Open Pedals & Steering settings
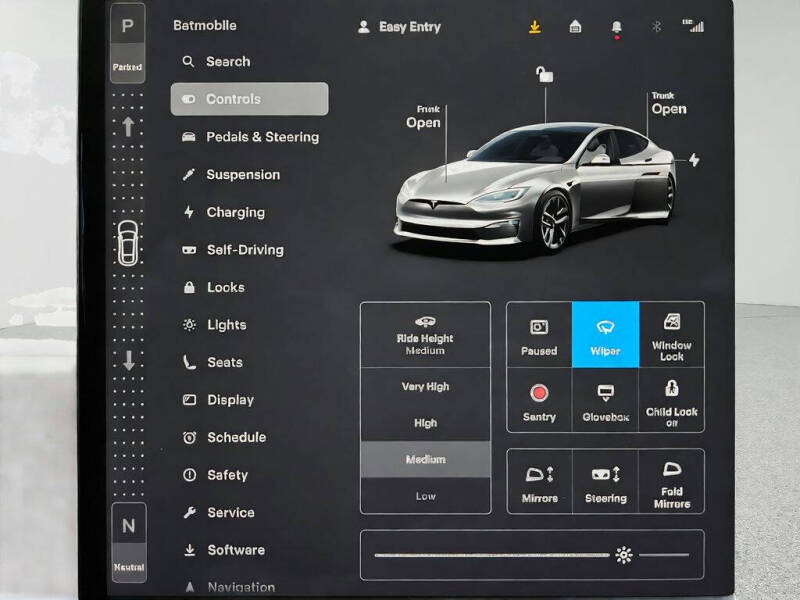Image resolution: width=800 pixels, height=600 pixels. point(249,137)
